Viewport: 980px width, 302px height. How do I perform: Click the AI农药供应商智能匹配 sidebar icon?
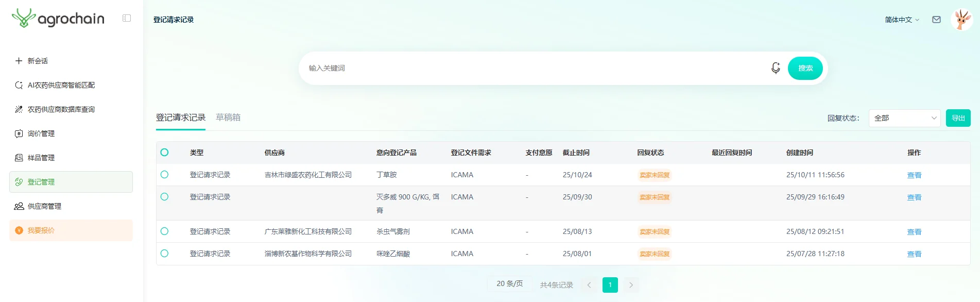pos(19,85)
